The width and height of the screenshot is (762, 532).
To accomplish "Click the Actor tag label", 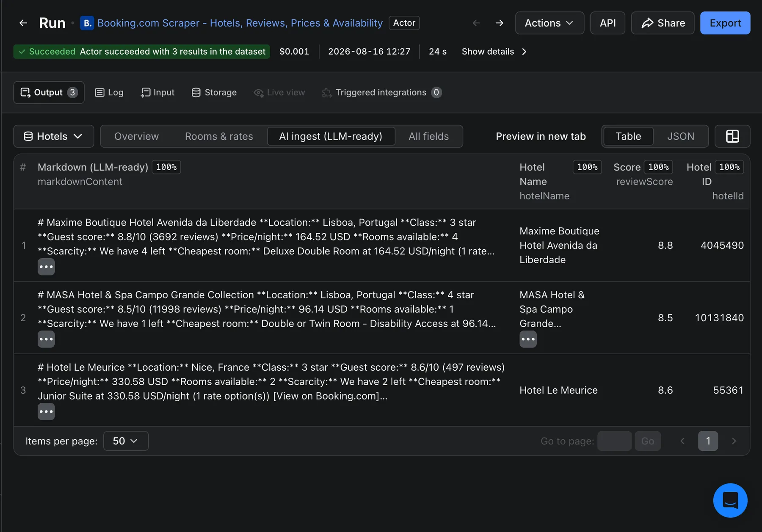I will (404, 23).
